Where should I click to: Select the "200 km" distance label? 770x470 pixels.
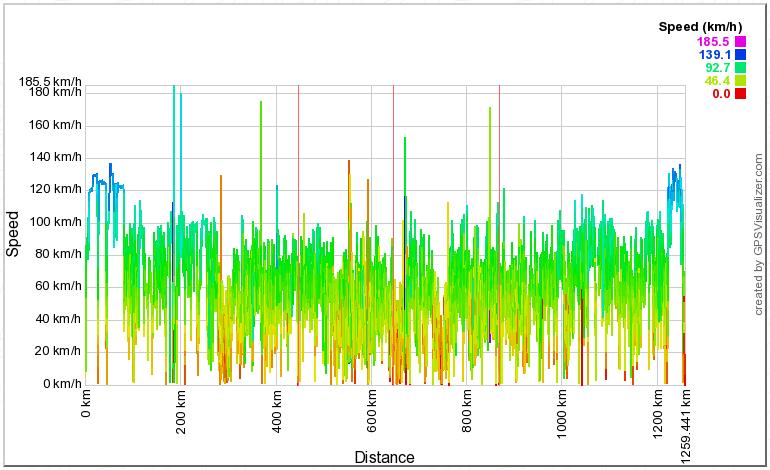(181, 410)
